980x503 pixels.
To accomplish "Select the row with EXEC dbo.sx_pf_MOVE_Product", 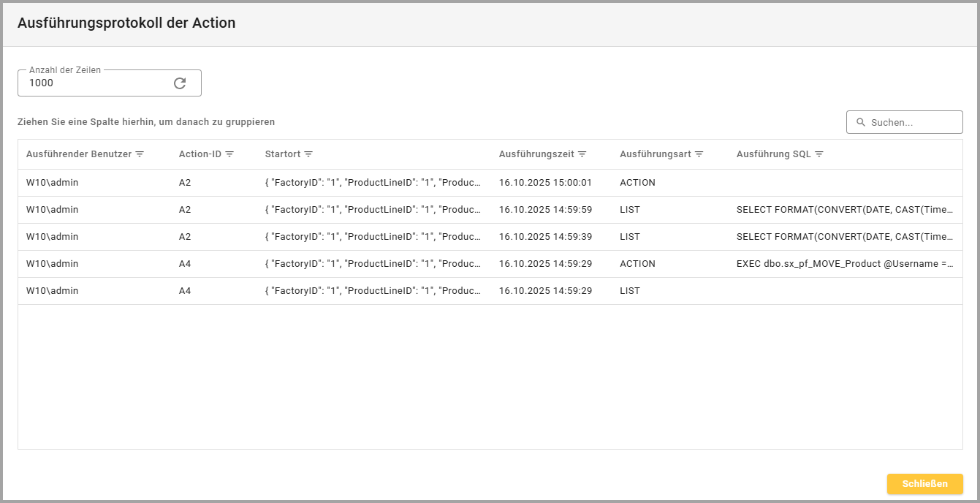I will 844,264.
